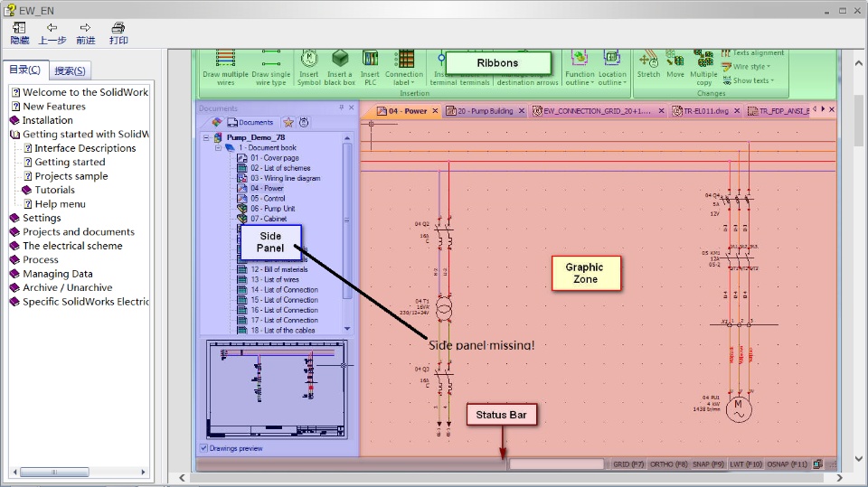The image size is (868, 487).
Task: Click the Draw single wire type icon
Action: pyautogui.click(x=270, y=59)
